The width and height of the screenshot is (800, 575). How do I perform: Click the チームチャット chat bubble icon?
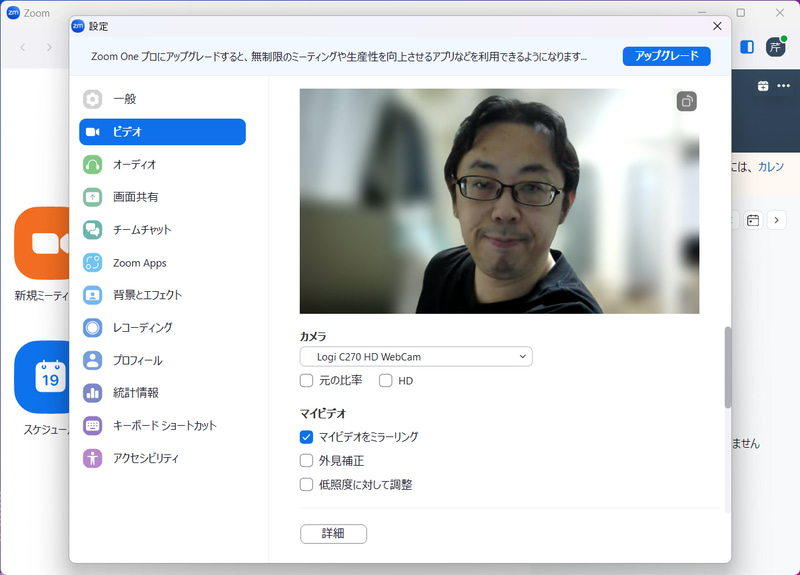[x=92, y=230]
